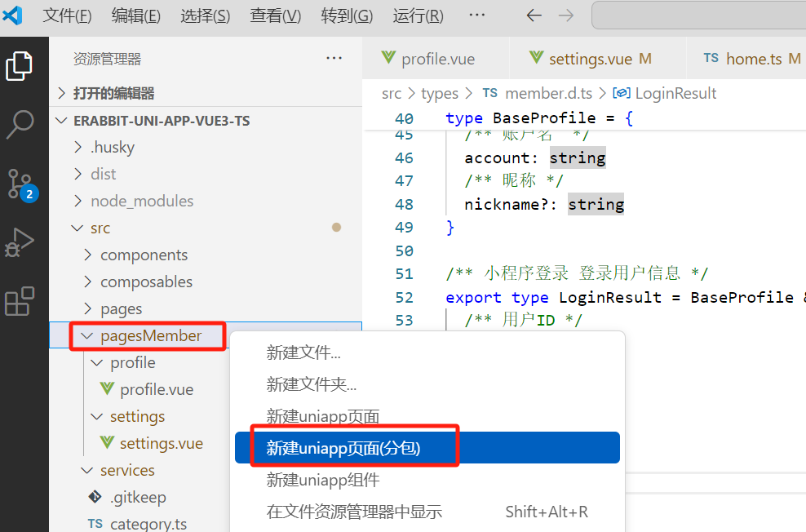This screenshot has width=806, height=532.
Task: Open the 运行(R) menu
Action: (x=418, y=16)
